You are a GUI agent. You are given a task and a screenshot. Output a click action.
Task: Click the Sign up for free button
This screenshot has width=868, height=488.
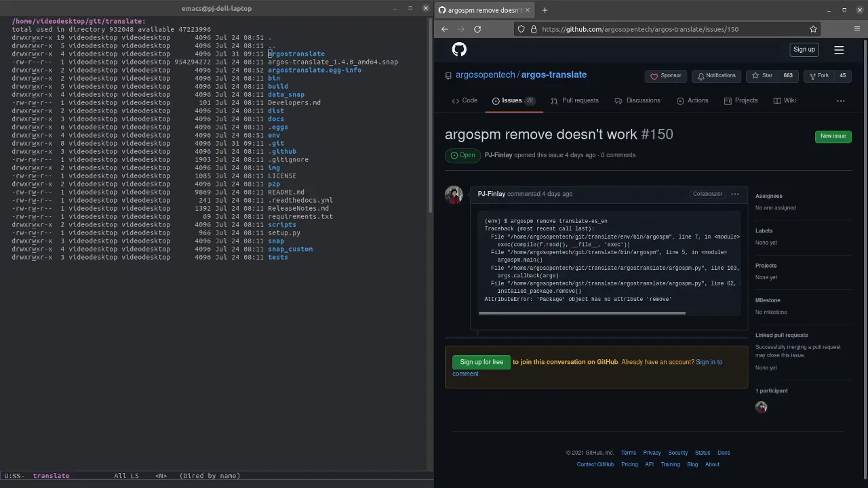point(481,362)
